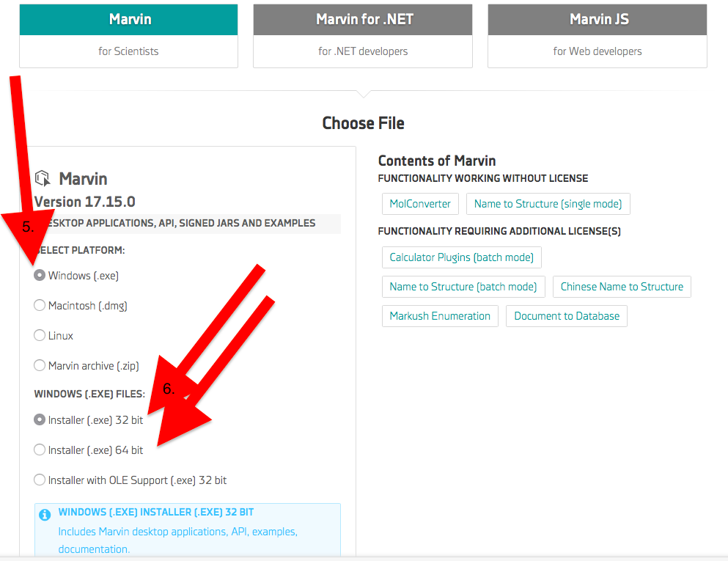The width and height of the screenshot is (728, 561).
Task: Click 'Functionality requiring additional license(s)' label
Action: pyautogui.click(x=499, y=231)
